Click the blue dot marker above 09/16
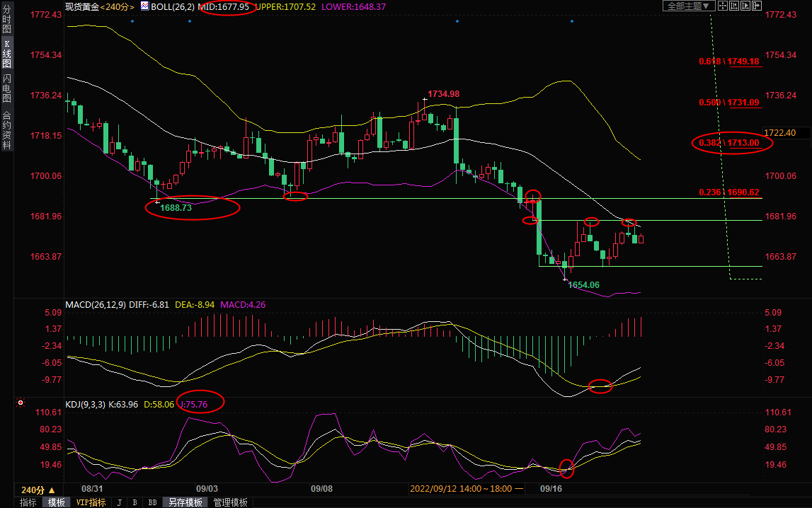812x508 pixels. (572, 21)
